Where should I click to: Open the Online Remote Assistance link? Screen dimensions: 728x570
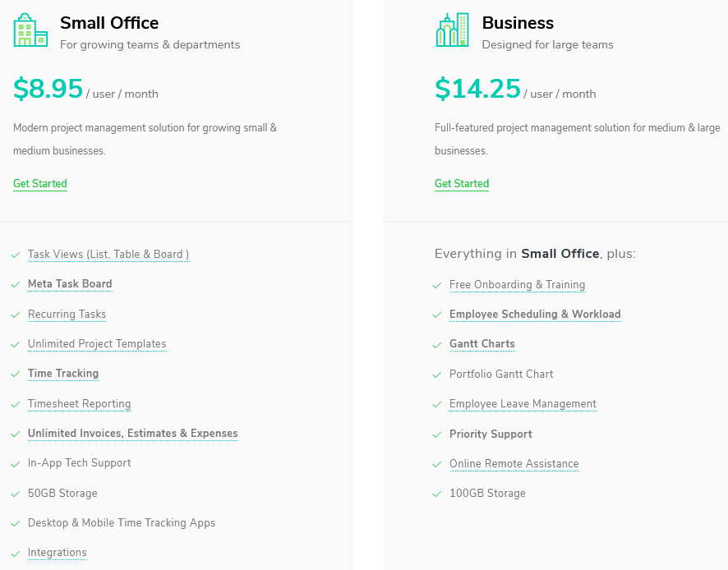point(514,464)
